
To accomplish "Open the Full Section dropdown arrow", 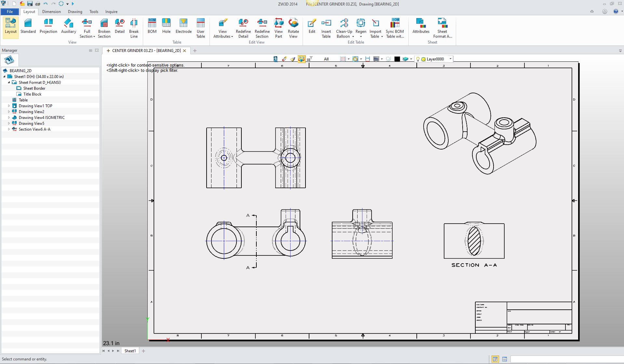I will click(94, 37).
